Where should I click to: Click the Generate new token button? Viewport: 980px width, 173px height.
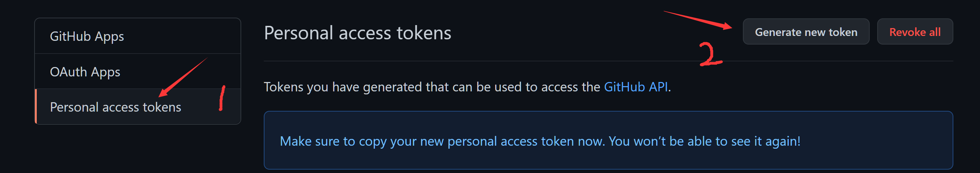(806, 32)
